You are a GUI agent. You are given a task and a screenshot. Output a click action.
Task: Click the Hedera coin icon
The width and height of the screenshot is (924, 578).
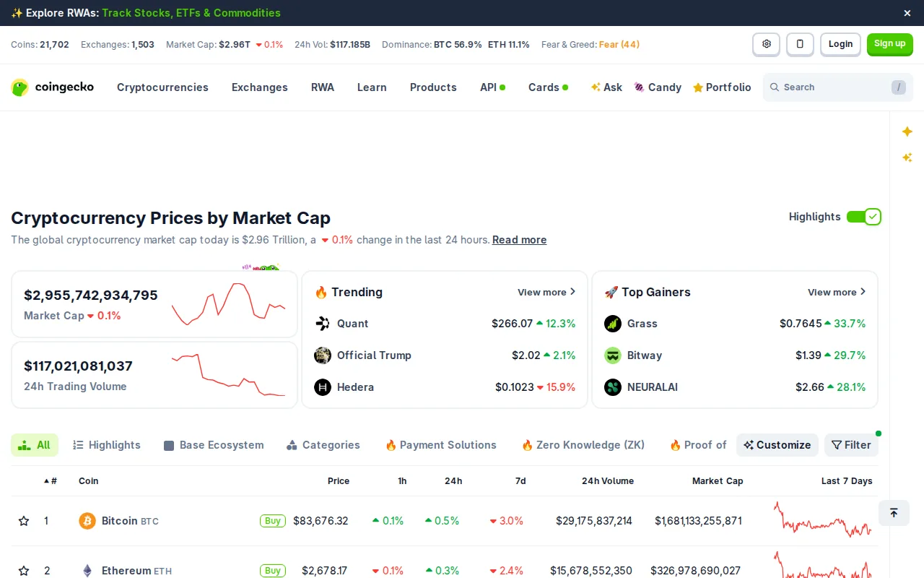[323, 387]
